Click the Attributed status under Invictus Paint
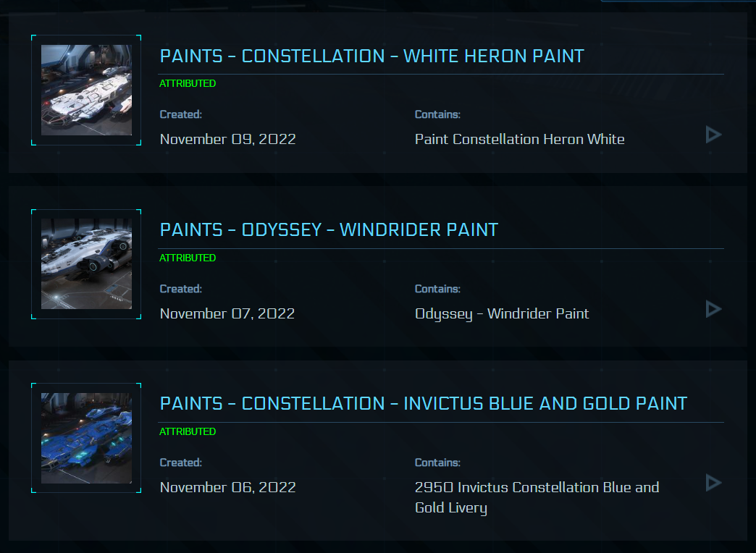756x553 pixels. [188, 431]
